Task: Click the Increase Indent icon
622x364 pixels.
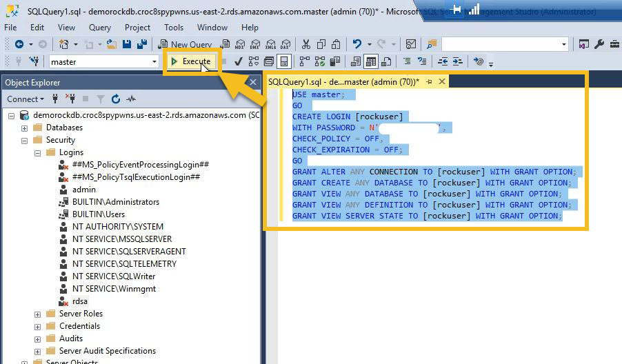Action: click(x=457, y=61)
